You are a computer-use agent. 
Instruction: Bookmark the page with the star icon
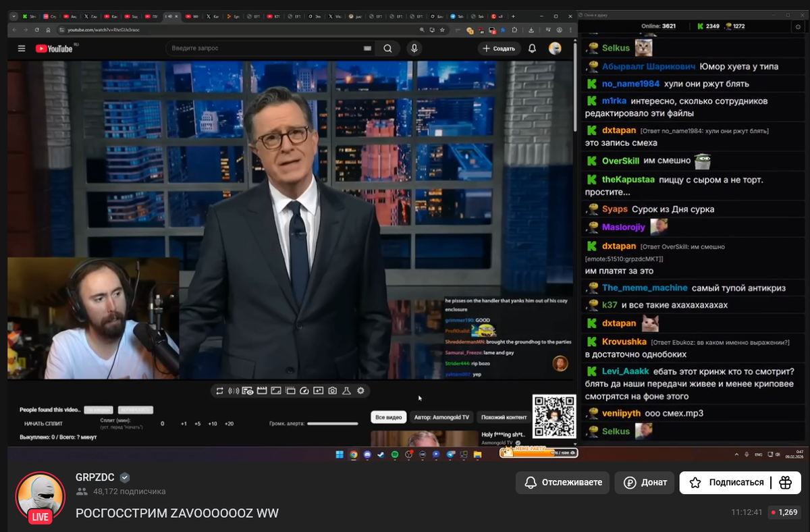click(x=442, y=30)
